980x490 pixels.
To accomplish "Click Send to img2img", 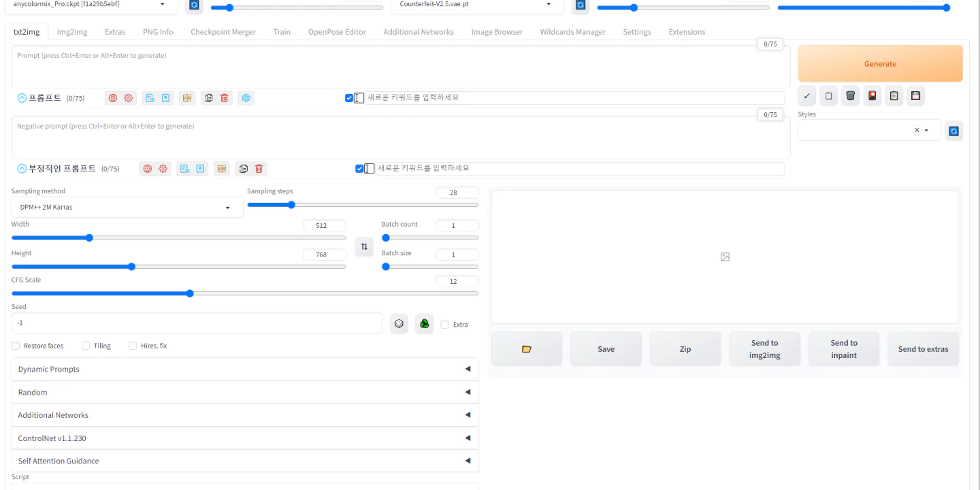I will click(765, 349).
